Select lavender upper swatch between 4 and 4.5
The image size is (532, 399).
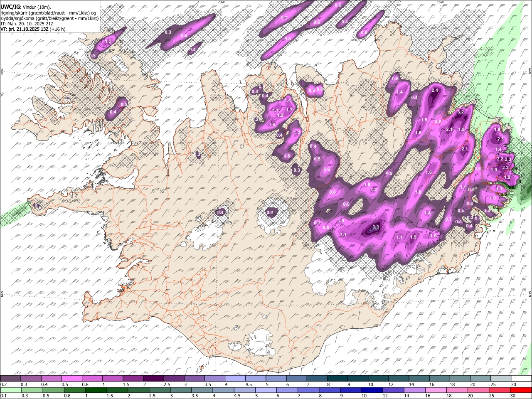pyautogui.click(x=235, y=378)
